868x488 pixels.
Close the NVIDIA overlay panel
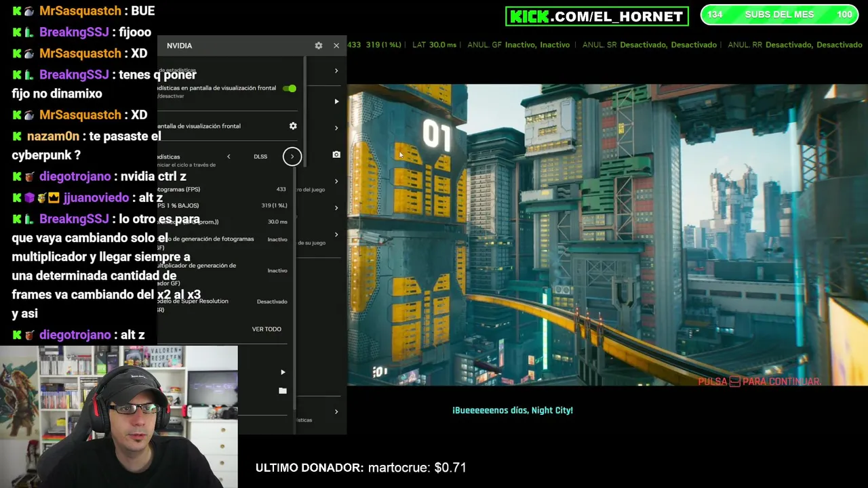pyautogui.click(x=336, y=45)
